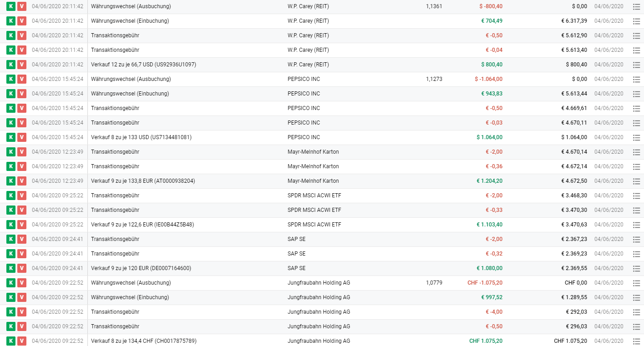Viewport: 644px width, 346px height.
Task: Select text 'Verkauf 9 zu je 133,8 EUR (AT0000938204)'
Action: (143, 181)
